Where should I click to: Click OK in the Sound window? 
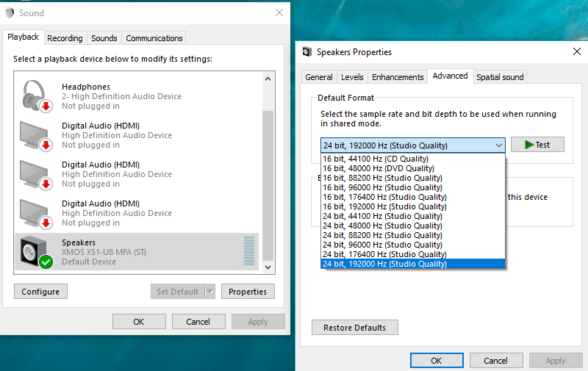point(139,322)
